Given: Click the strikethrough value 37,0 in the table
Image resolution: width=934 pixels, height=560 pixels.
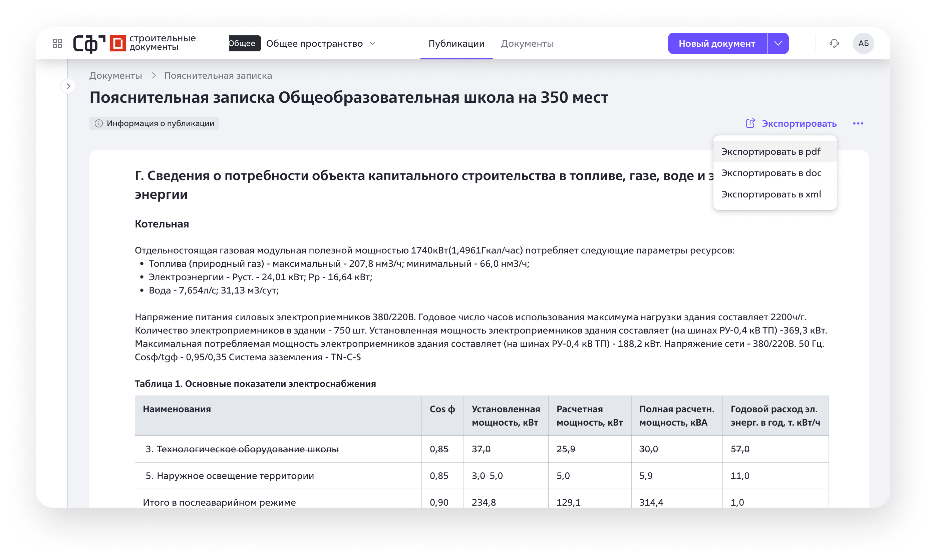Looking at the screenshot, I should click(x=481, y=449).
